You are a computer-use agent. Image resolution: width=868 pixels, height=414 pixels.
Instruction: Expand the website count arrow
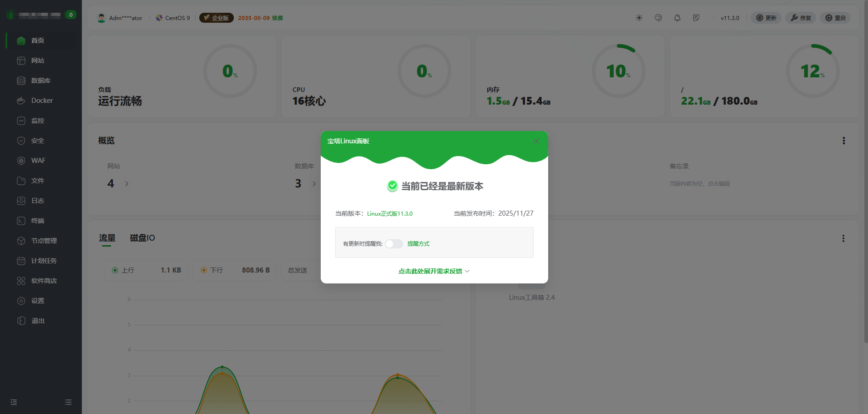(127, 184)
